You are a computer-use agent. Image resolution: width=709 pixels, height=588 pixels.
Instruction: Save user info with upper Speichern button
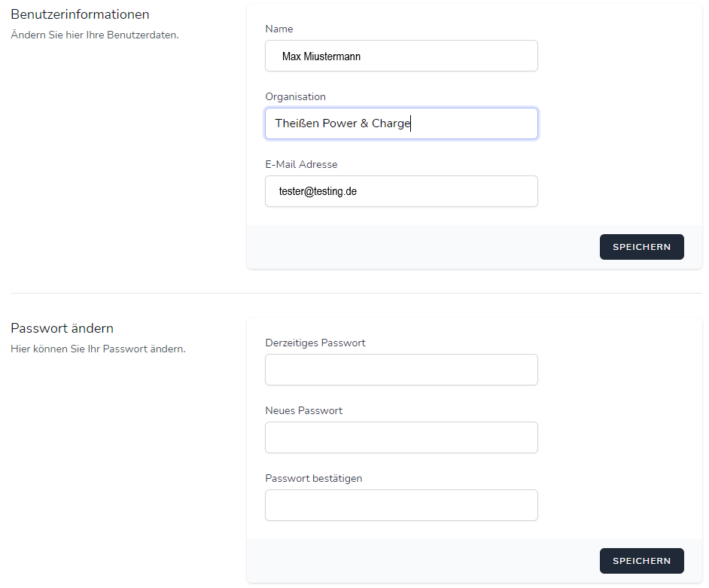click(x=641, y=247)
